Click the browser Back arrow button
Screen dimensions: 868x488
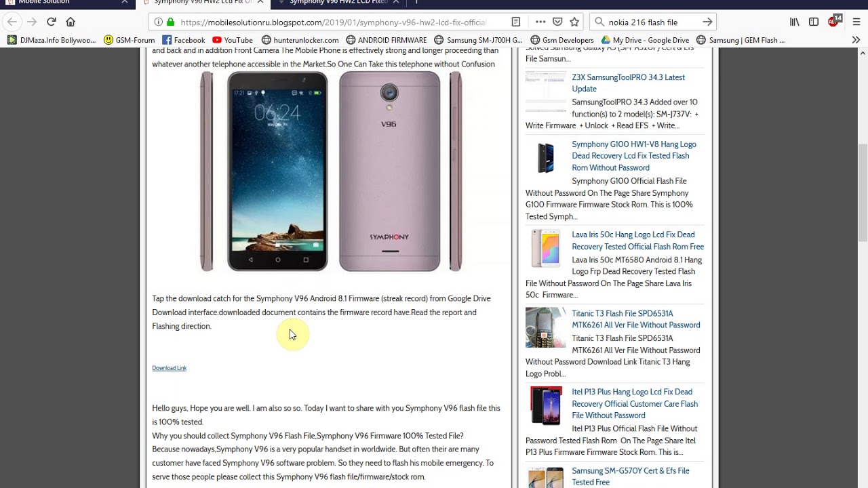pos(12,22)
